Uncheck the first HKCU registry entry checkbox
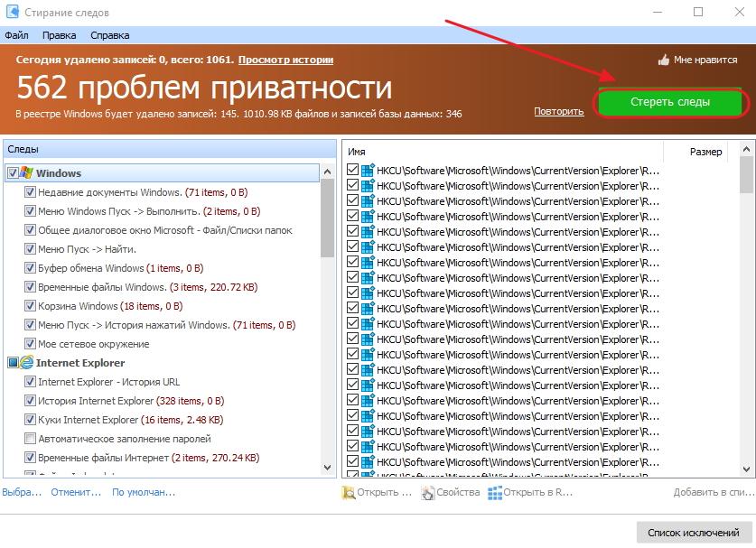 coord(352,170)
